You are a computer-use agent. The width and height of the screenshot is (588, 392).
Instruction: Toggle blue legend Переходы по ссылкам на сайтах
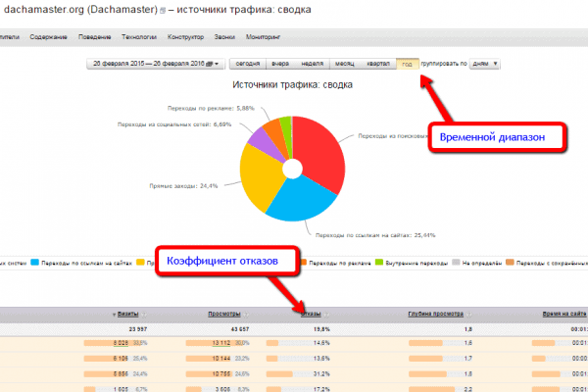coord(81,263)
